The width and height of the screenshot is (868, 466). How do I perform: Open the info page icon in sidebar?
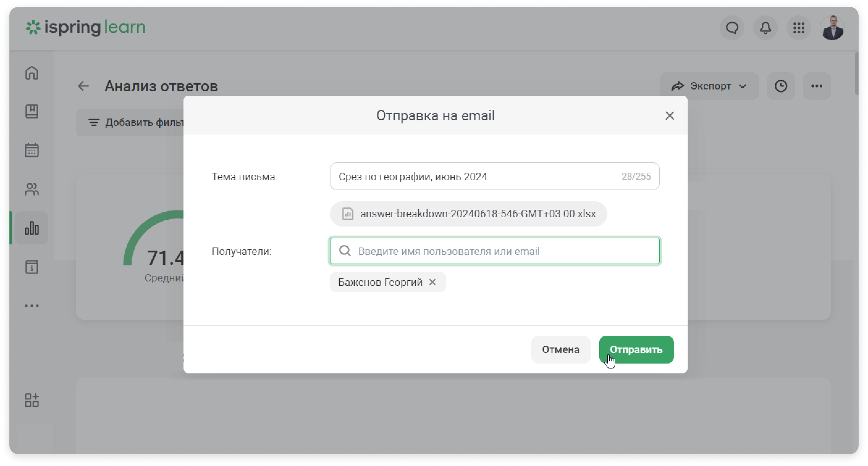[32, 267]
